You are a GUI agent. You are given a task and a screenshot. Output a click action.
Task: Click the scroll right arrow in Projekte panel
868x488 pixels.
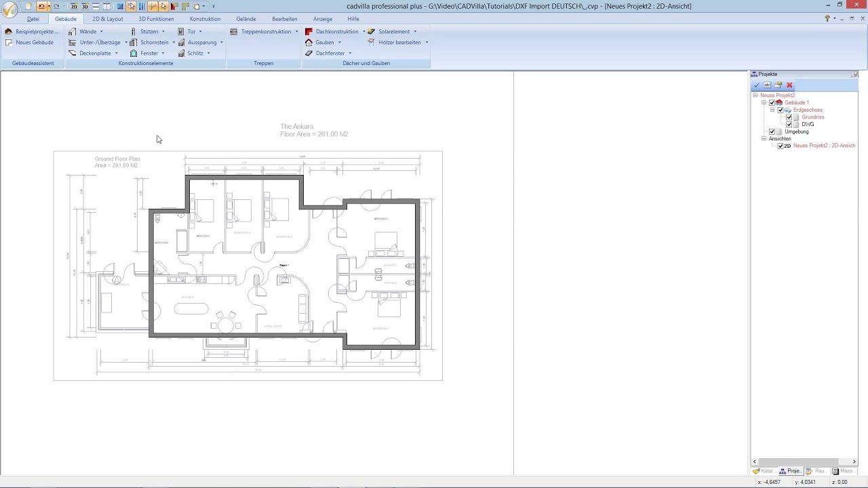(x=854, y=462)
